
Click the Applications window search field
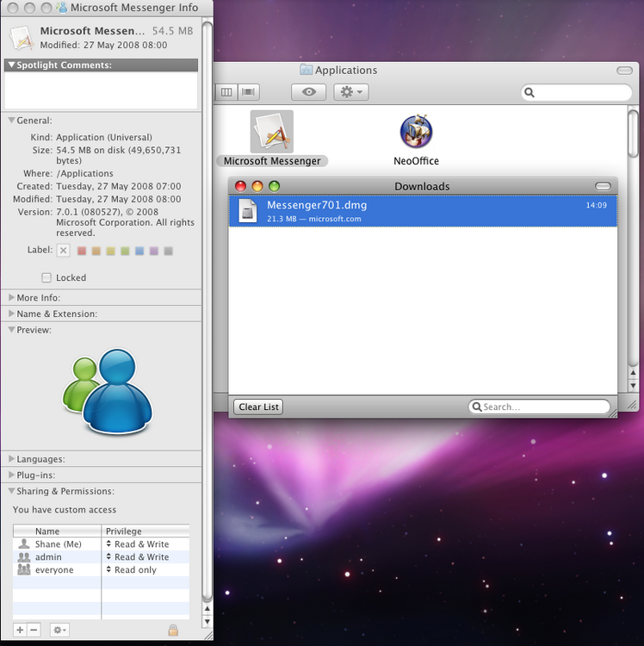[x=576, y=92]
